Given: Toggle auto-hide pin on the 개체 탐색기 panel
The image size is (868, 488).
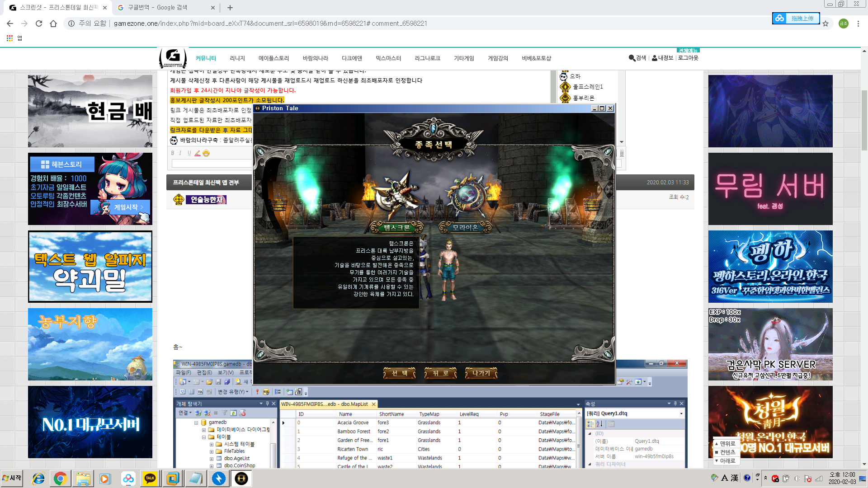Looking at the screenshot, I should tap(267, 404).
